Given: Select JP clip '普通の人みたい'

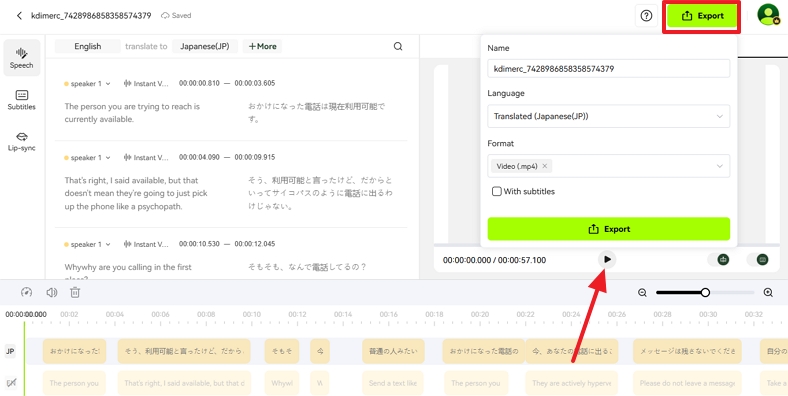Looking at the screenshot, I should [393, 351].
